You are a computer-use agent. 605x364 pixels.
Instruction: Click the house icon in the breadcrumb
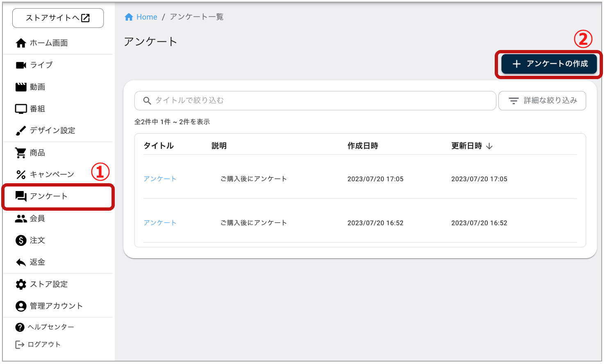(129, 17)
